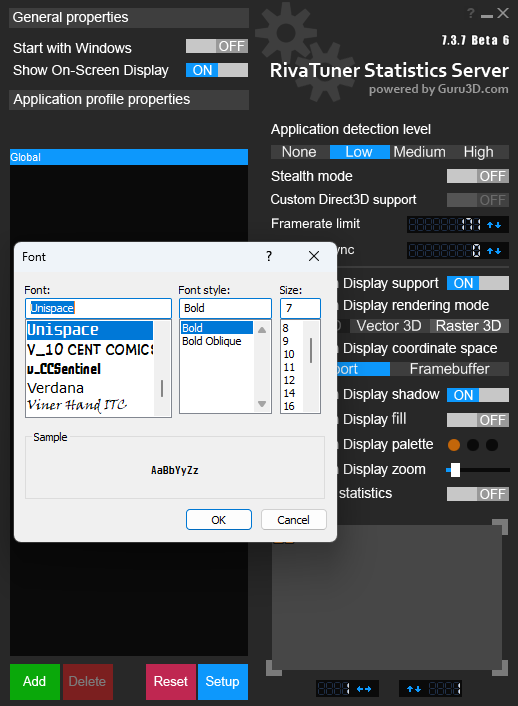Click the Setup button
518x706 pixels.
(x=223, y=681)
